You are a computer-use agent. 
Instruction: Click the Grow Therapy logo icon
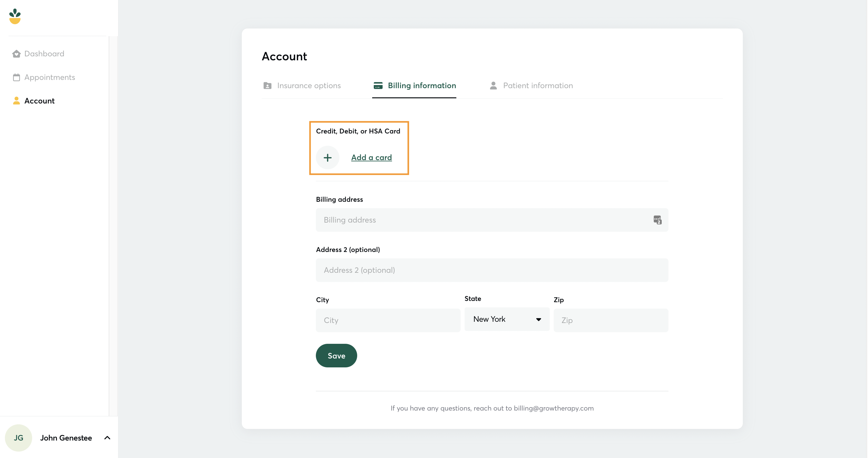[15, 16]
